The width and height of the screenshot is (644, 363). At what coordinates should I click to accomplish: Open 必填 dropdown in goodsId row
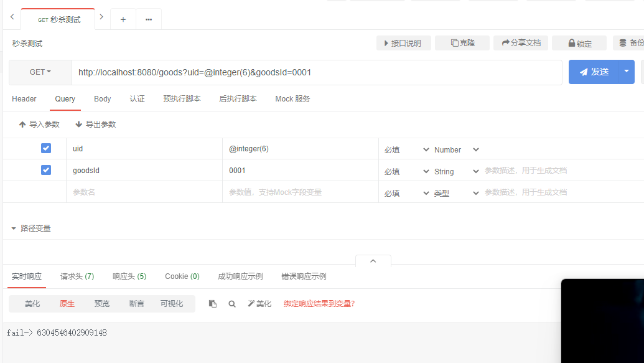click(x=406, y=171)
